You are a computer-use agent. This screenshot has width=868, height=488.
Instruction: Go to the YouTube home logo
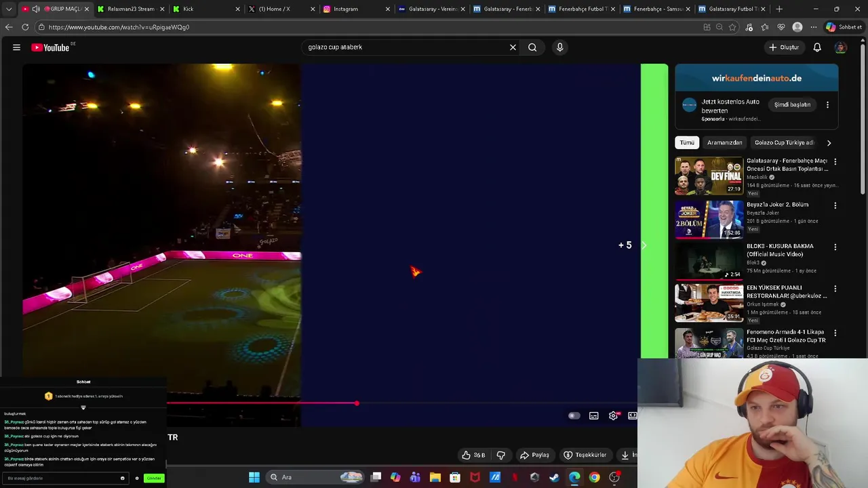coord(50,47)
